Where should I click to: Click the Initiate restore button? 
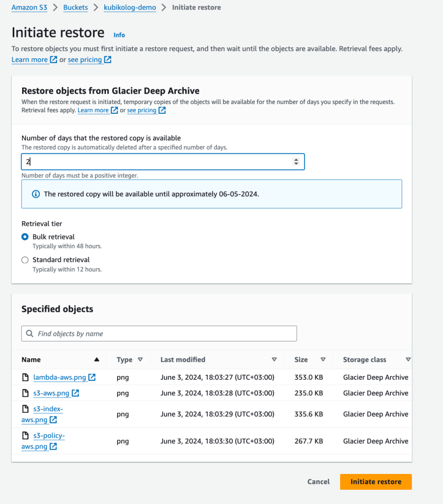(376, 482)
